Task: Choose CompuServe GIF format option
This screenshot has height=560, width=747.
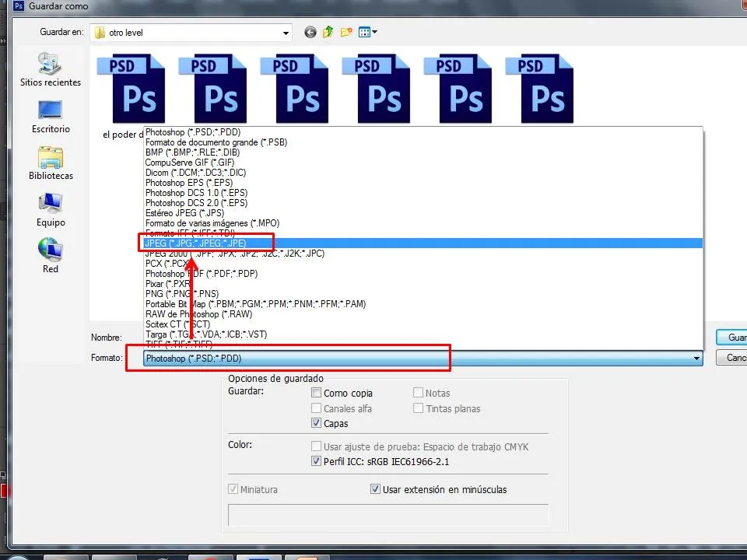Action: coord(423,163)
